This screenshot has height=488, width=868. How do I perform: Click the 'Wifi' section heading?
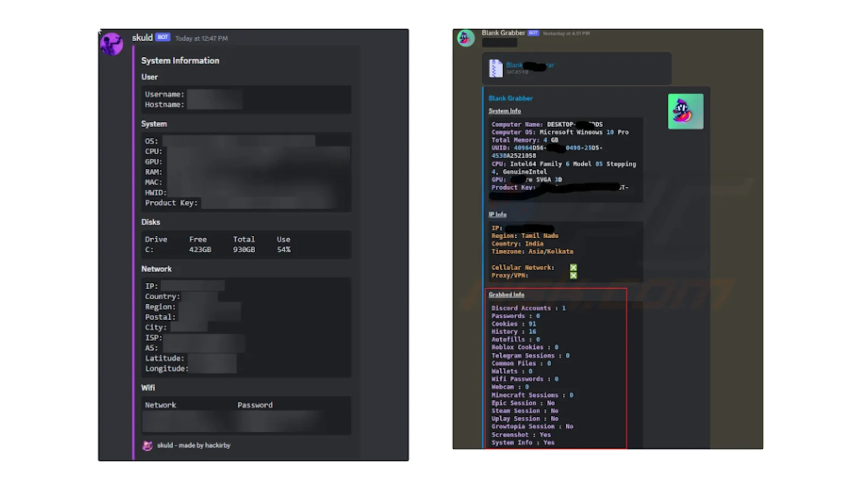148,388
